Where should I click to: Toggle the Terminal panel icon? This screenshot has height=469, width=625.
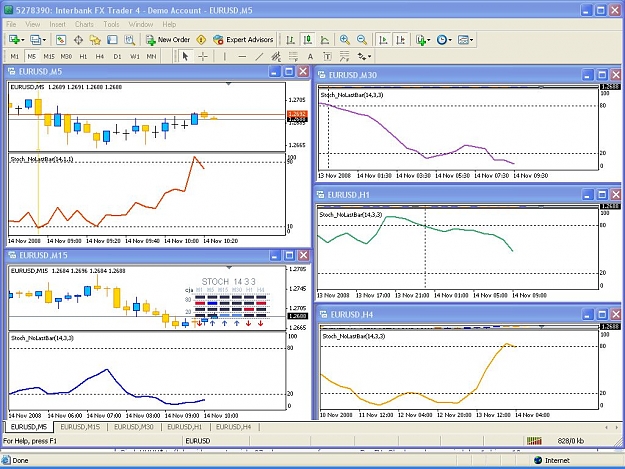coord(112,39)
